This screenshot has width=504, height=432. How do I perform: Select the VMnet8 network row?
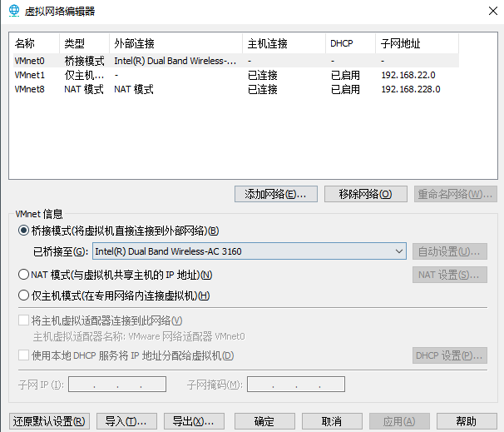(236, 89)
